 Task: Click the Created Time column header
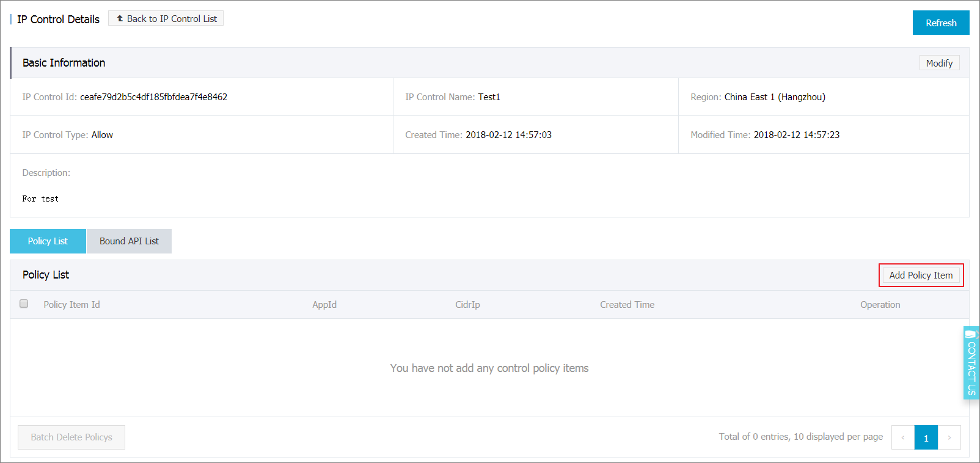627,305
